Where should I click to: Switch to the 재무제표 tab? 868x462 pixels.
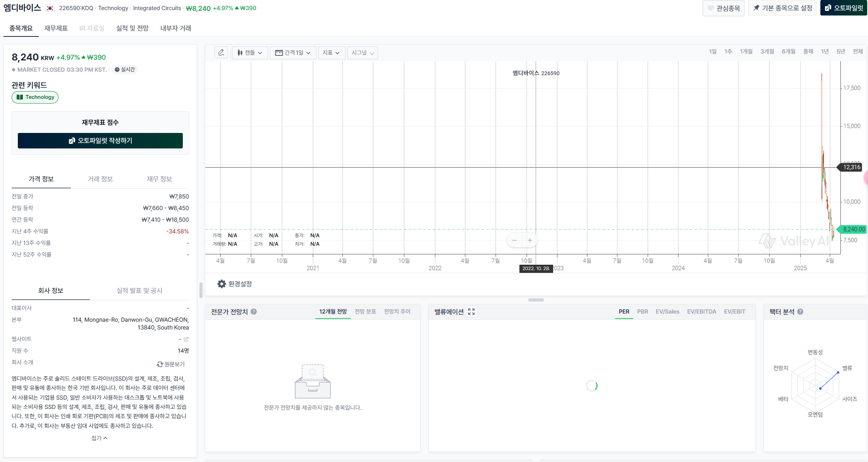[x=56, y=28]
